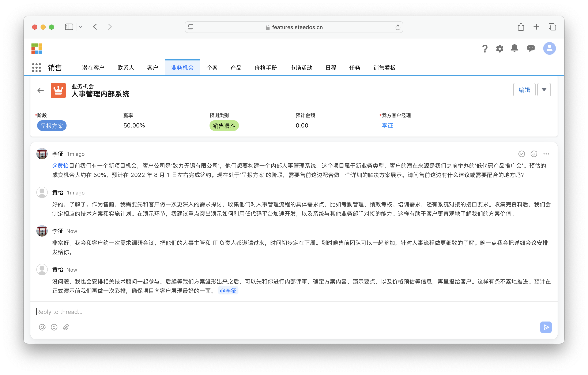588x375 pixels.
Task: Expand the Safari sidebar dropdown chevron
Action: pyautogui.click(x=81, y=27)
